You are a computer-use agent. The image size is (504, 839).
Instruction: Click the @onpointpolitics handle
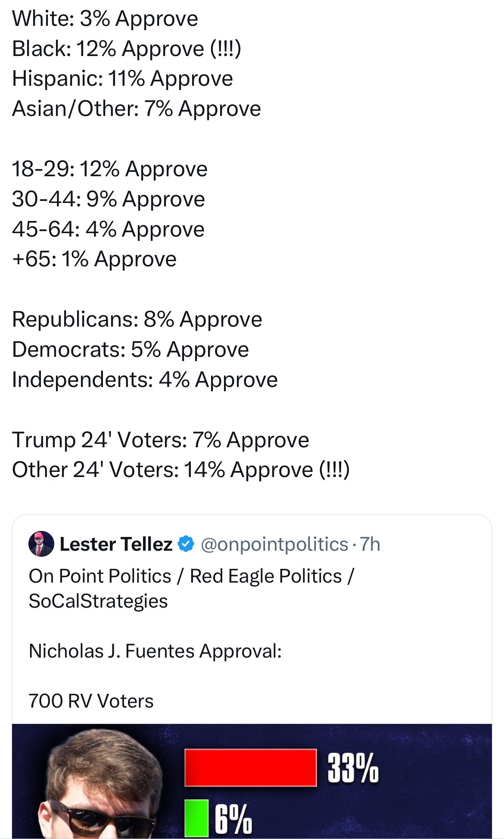pos(274,544)
